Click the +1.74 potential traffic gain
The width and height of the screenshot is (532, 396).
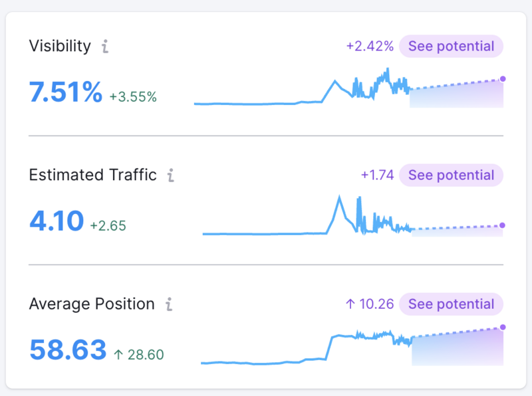[377, 175]
